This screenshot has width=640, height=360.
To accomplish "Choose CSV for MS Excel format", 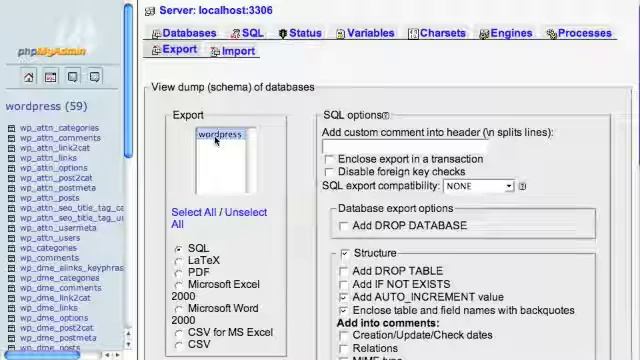I will pyautogui.click(x=178, y=333).
